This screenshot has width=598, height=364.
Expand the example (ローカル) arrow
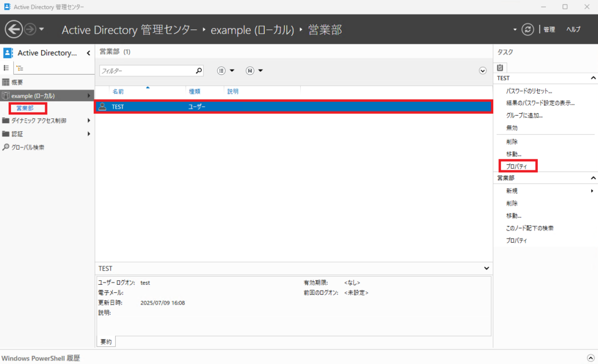pos(89,96)
